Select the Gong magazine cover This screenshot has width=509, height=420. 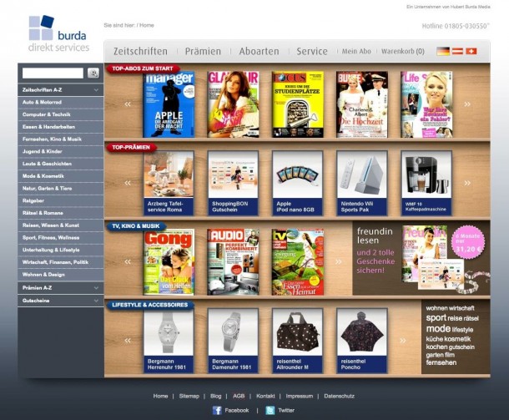(169, 262)
